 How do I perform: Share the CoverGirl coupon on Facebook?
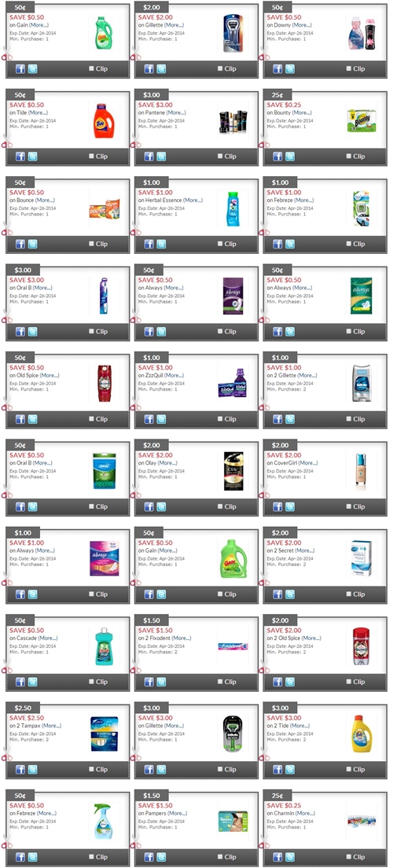(278, 506)
